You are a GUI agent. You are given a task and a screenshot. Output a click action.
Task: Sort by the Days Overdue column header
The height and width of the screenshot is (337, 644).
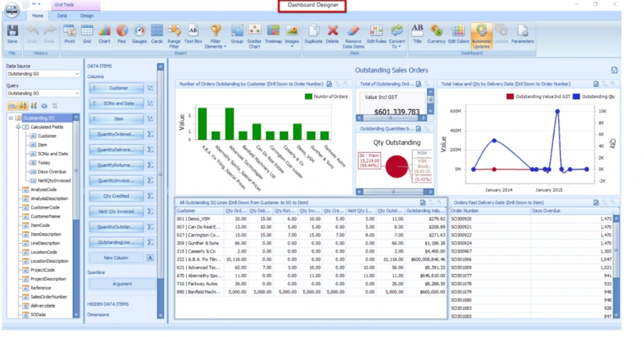click(x=573, y=211)
